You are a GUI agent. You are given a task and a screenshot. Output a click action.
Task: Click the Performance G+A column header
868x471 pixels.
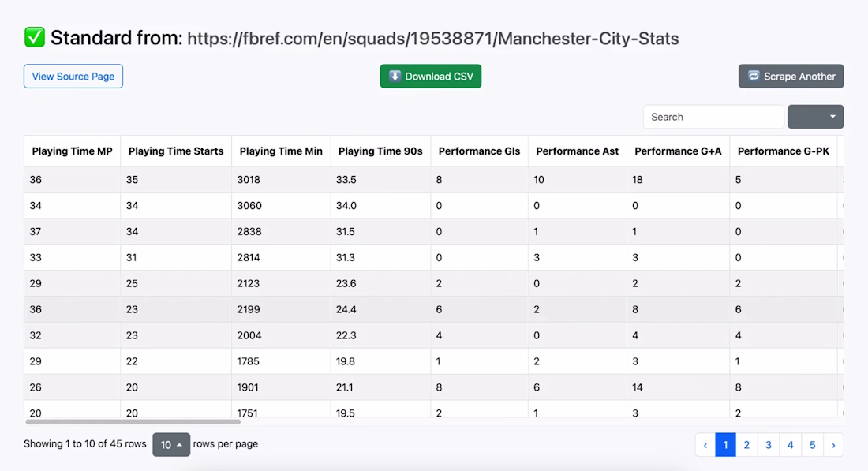pyautogui.click(x=678, y=151)
